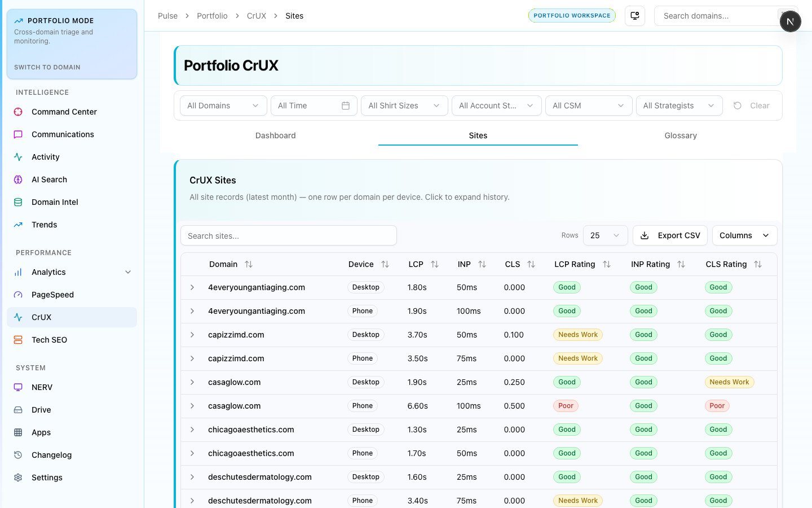Open the Changelog history icon
The image size is (812, 508).
point(18,455)
